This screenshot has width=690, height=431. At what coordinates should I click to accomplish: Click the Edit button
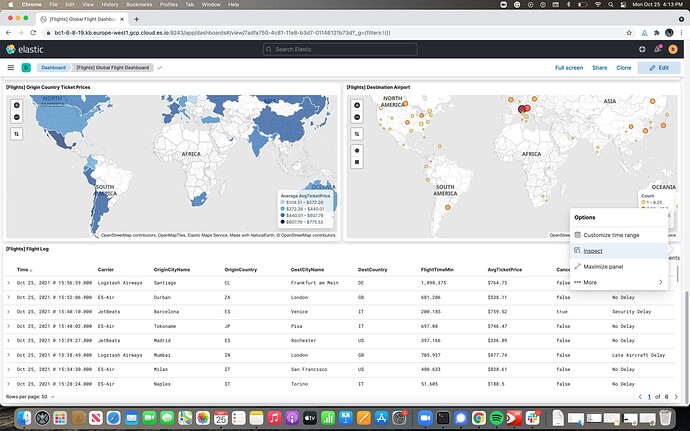click(x=659, y=68)
